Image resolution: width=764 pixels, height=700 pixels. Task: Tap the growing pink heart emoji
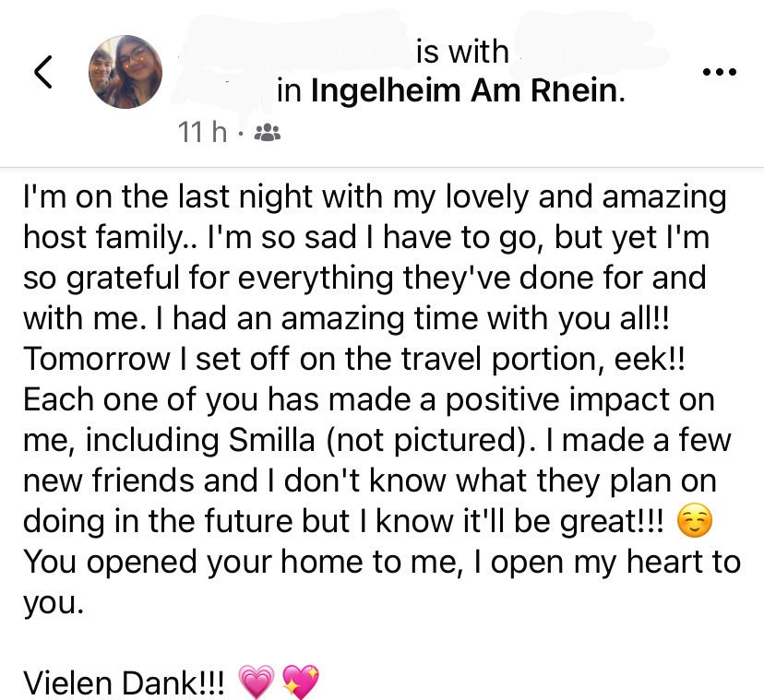257,682
